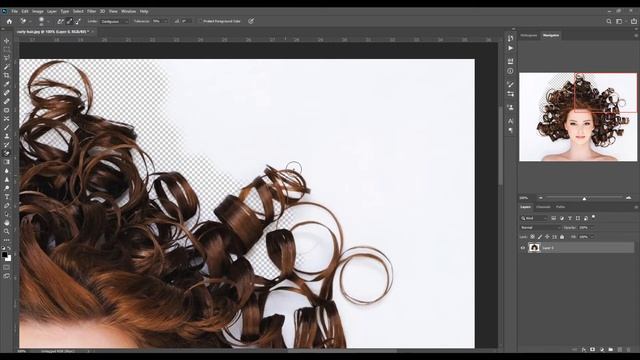Toggle Quick Mask mode icon
Image resolution: width=640 pixels, height=360 pixels.
[x=7, y=267]
